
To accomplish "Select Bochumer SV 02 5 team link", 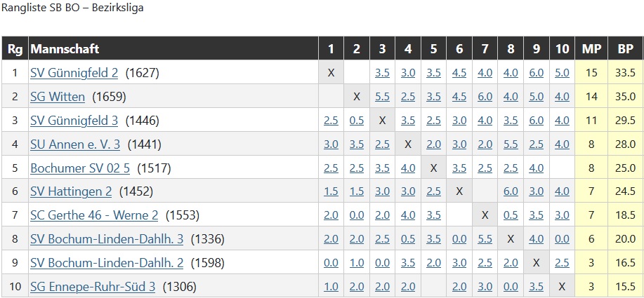I will (x=80, y=168).
